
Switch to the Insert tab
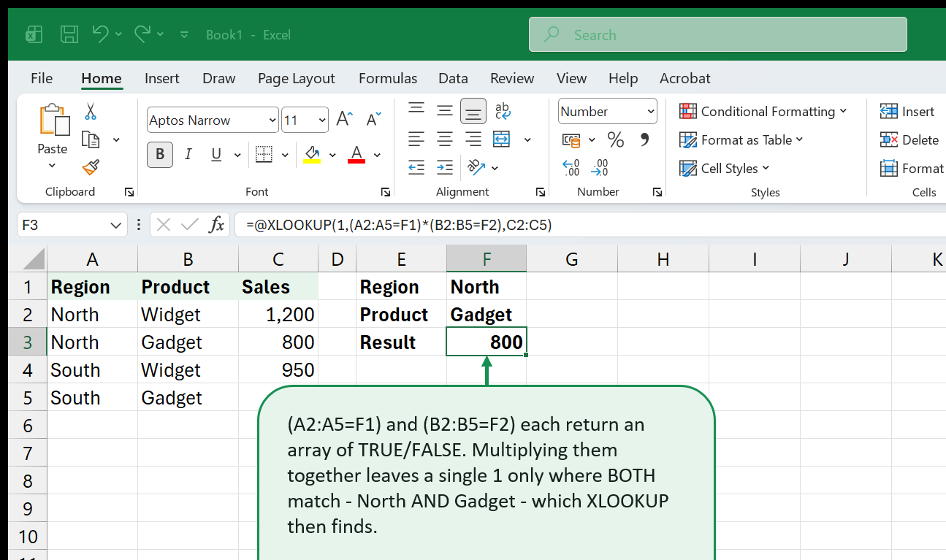tap(162, 78)
